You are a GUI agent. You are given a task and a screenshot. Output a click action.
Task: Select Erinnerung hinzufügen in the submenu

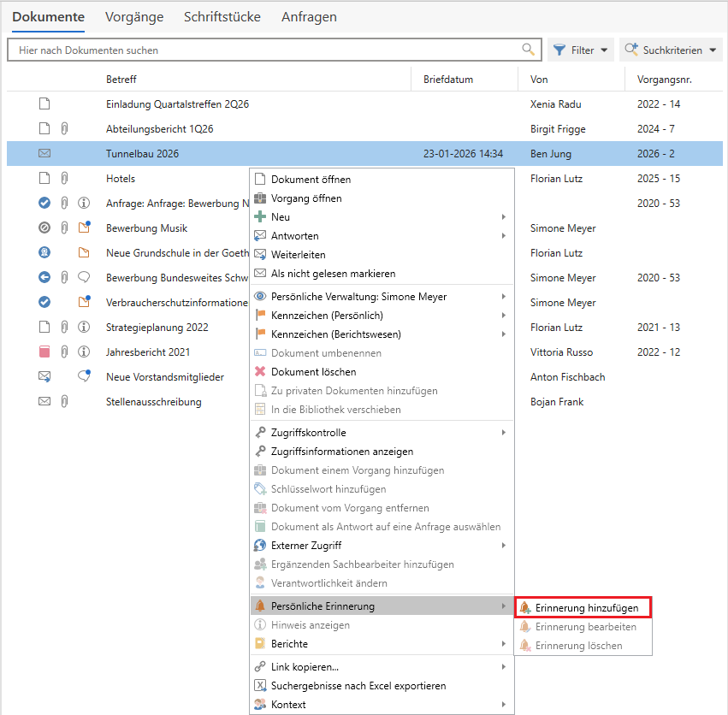tap(583, 608)
